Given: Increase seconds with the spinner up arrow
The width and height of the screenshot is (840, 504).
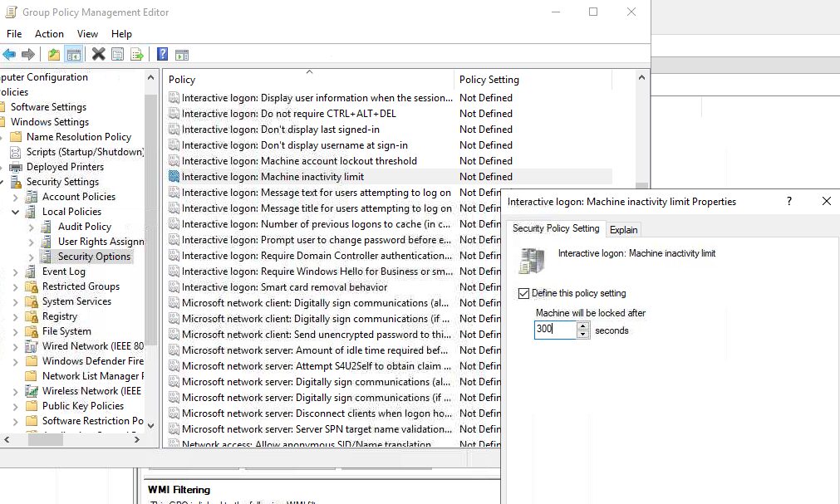Looking at the screenshot, I should coord(583,325).
